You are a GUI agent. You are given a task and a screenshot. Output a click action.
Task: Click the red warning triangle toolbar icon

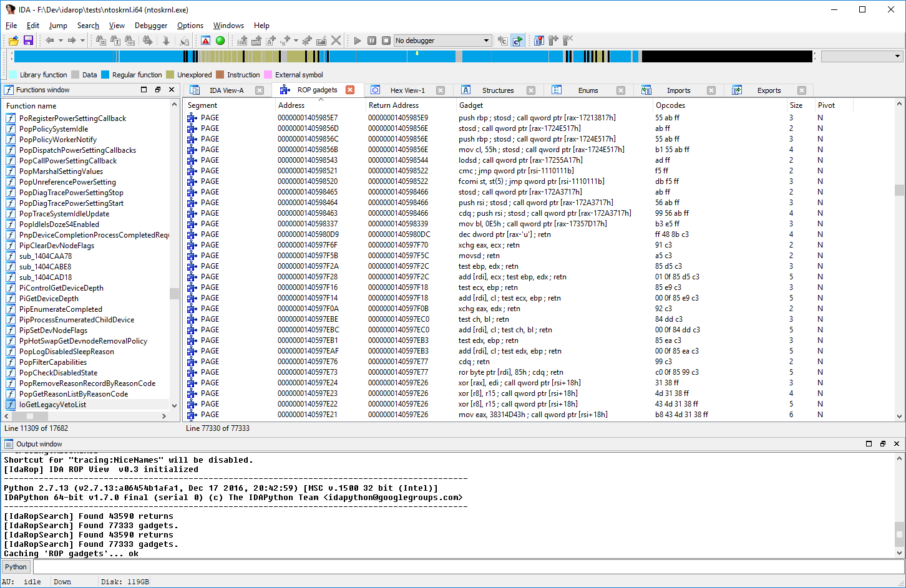point(206,41)
